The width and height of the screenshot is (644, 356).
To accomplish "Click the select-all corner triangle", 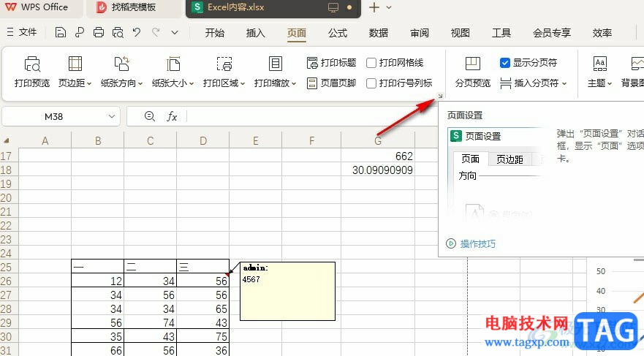I will coord(7,141).
